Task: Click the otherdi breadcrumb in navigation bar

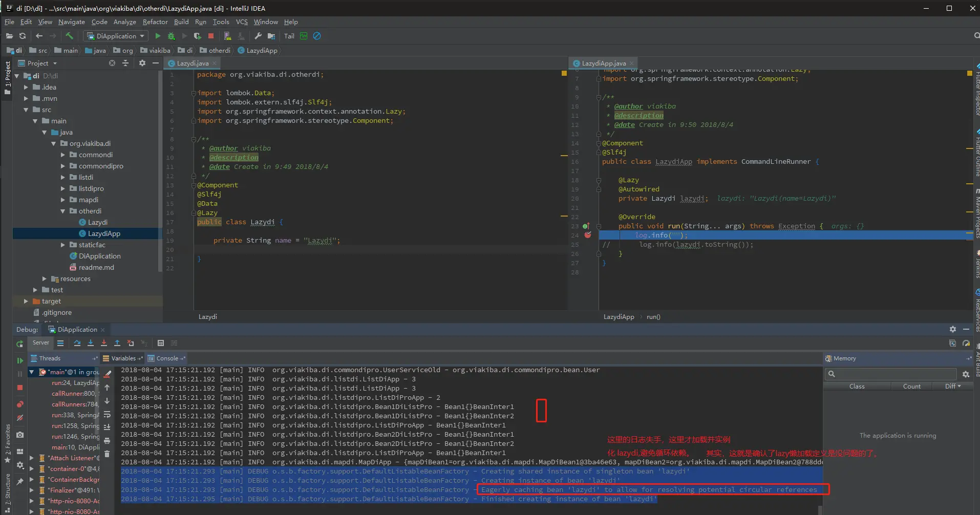Action: pos(219,50)
